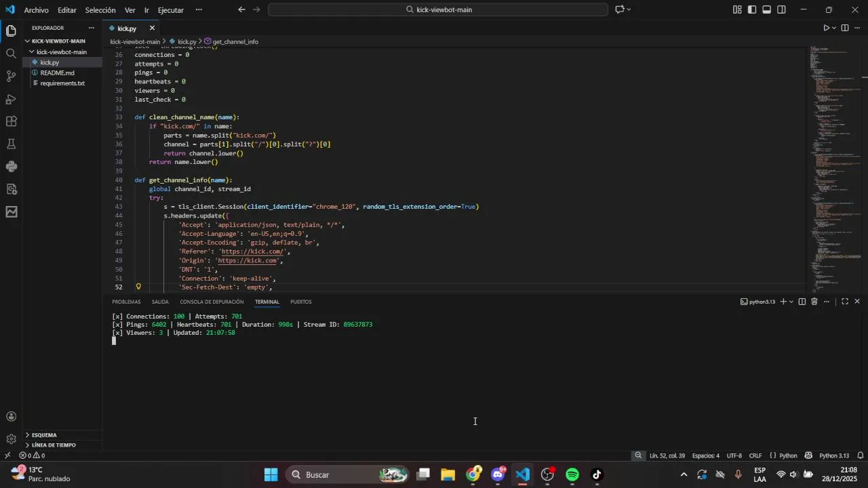Click kick-viewbot-main in breadcrumb
The image size is (868, 488).
click(135, 42)
